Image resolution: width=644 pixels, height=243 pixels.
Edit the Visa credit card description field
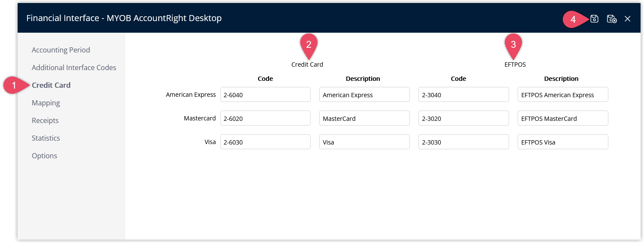click(364, 142)
